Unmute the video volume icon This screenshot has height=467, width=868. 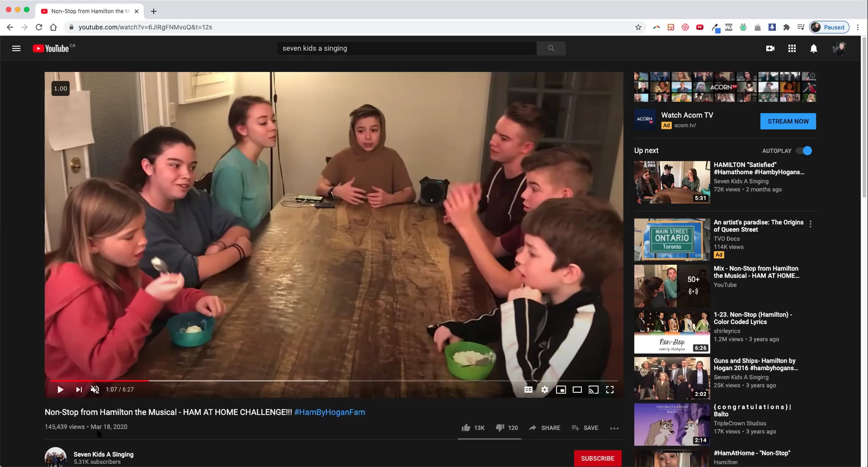95,390
